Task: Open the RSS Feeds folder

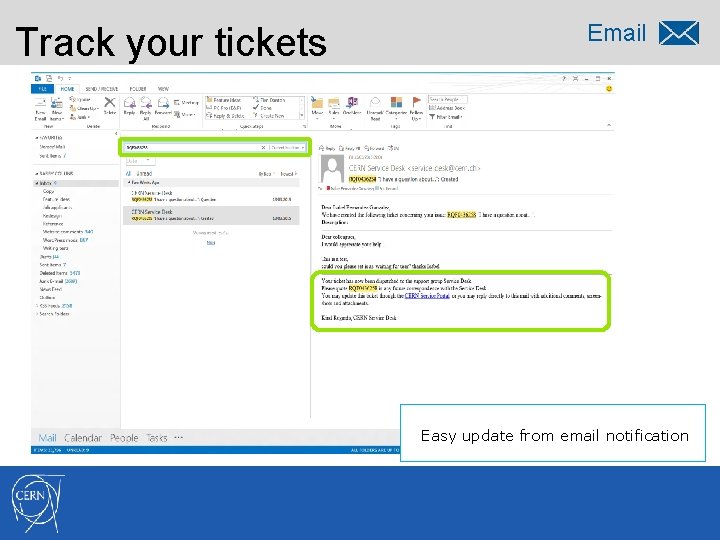Action: click(x=55, y=306)
